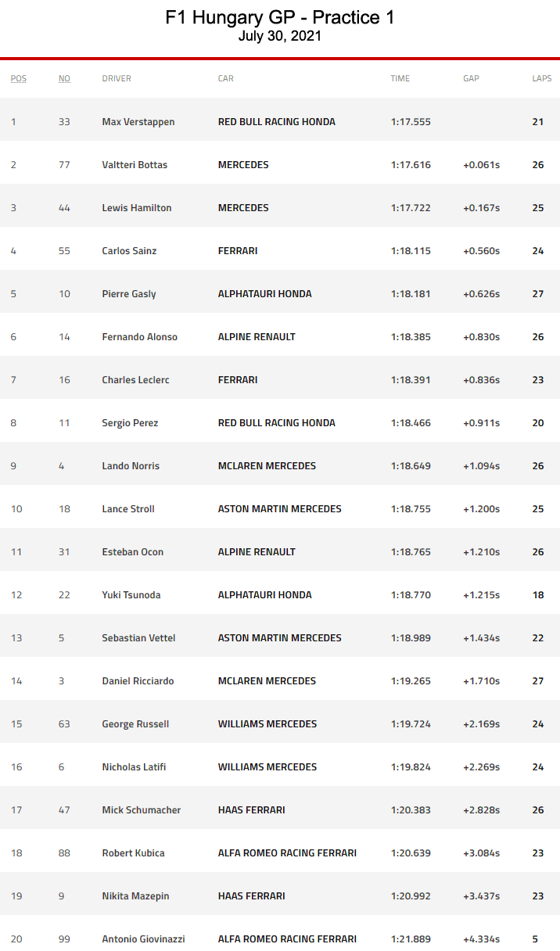560x951 pixels.
Task: Click the POS column header
Action: pos(18,78)
